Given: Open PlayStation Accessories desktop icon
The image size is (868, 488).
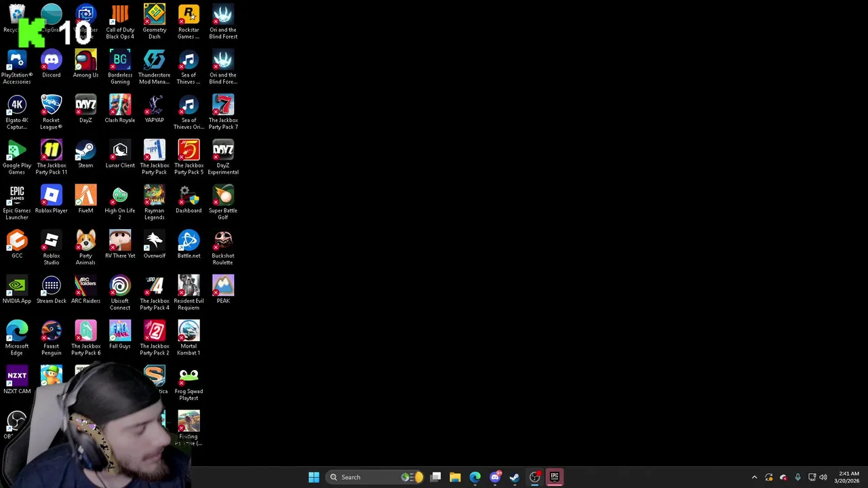Looking at the screenshot, I should pos(17,67).
